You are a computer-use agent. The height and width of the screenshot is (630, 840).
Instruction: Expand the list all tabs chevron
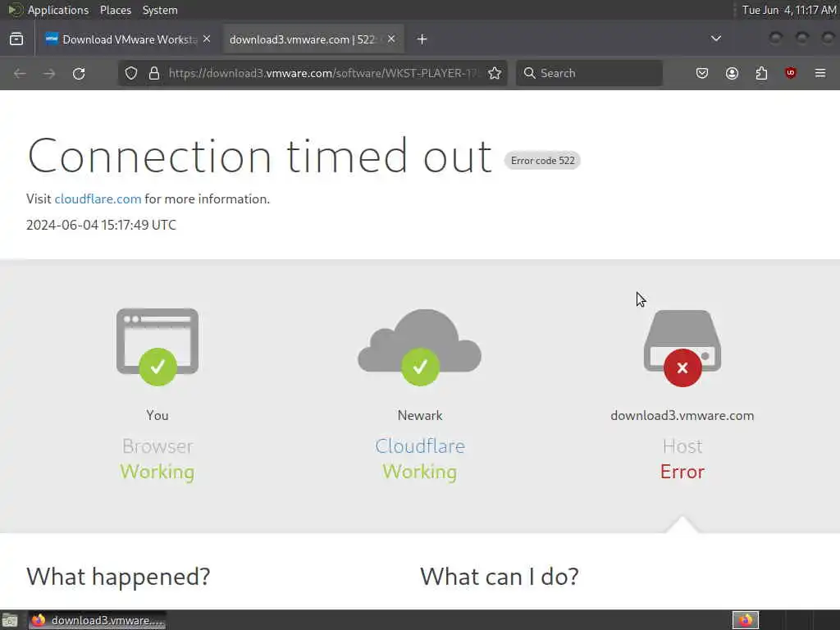(x=715, y=39)
